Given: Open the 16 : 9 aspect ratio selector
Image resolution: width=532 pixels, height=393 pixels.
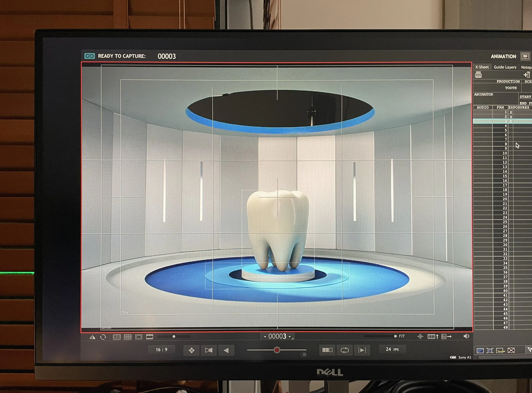Looking at the screenshot, I should click(162, 350).
